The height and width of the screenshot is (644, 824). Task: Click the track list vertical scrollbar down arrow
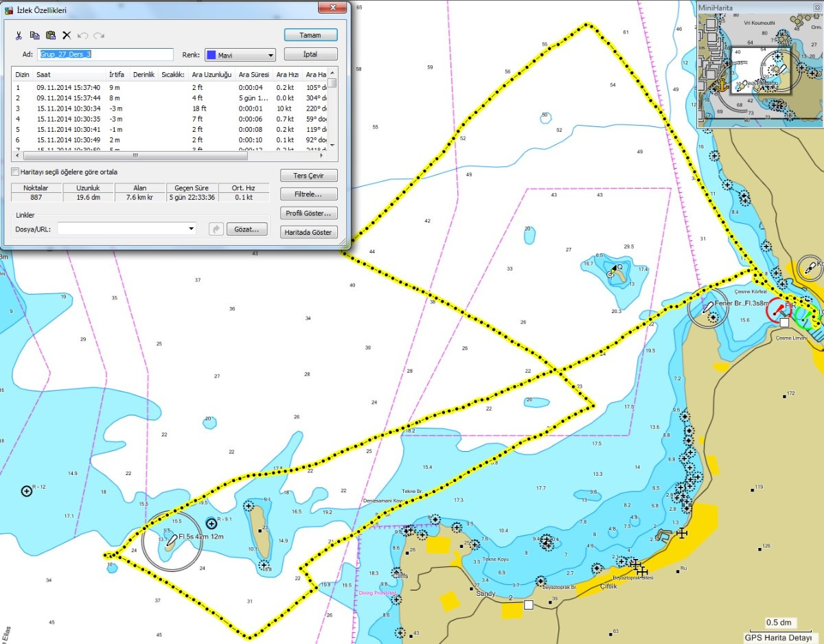coord(332,145)
